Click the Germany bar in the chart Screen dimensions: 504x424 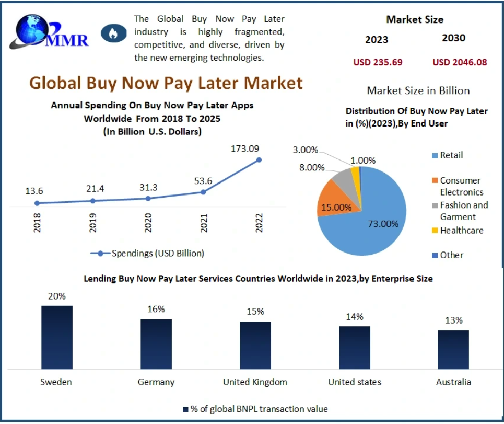[156, 345]
